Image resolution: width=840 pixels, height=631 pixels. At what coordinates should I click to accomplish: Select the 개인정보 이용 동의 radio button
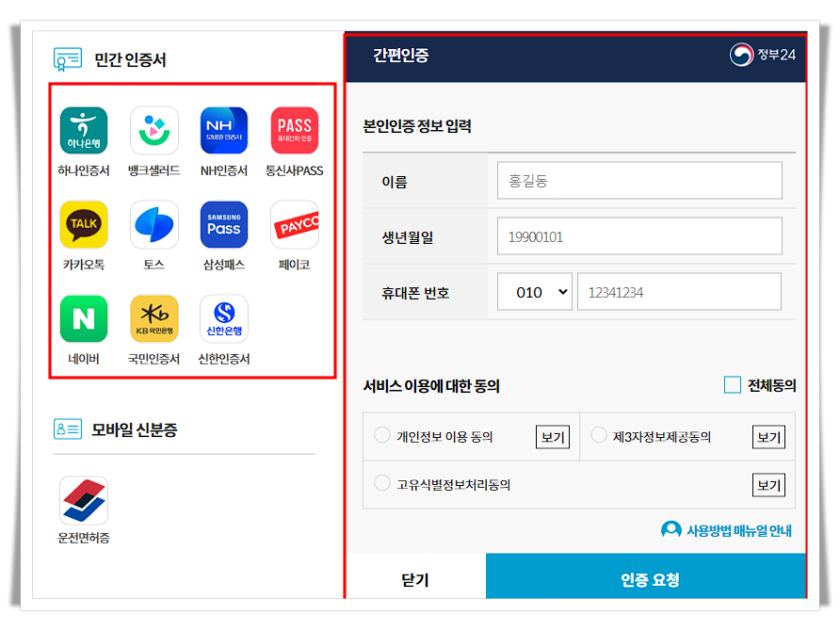(382, 434)
